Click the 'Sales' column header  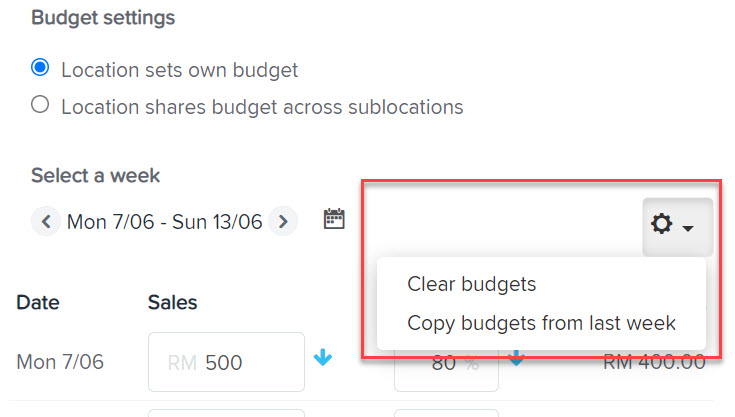(x=172, y=302)
